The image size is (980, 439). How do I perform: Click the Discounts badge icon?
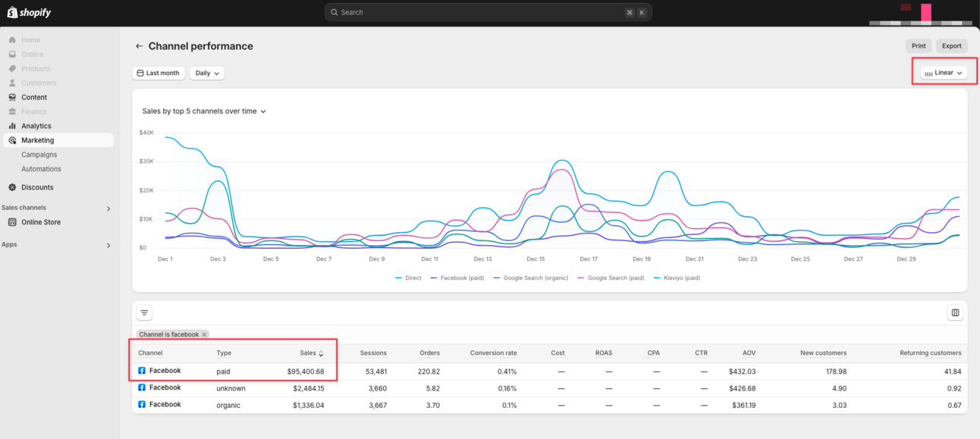(x=12, y=187)
